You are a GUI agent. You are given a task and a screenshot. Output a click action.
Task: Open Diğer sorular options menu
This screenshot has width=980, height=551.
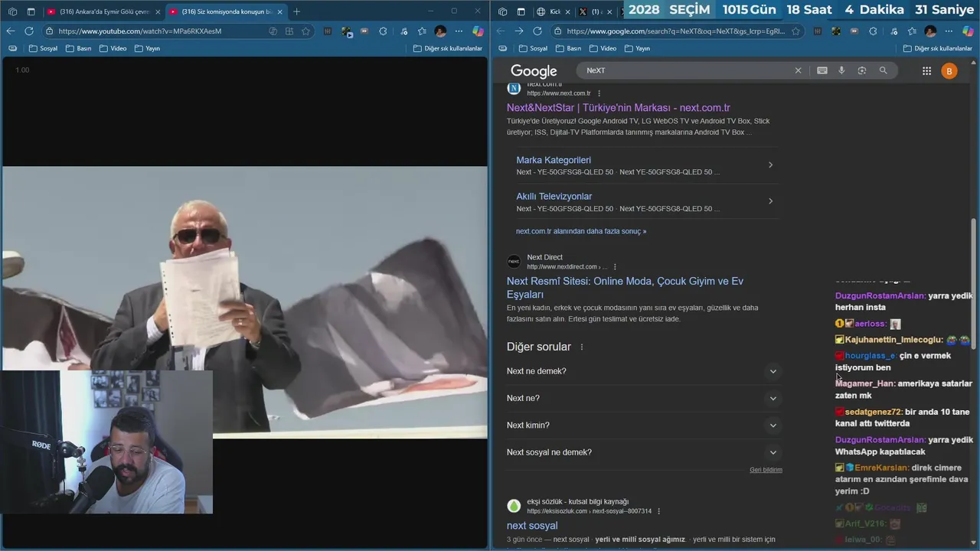pyautogui.click(x=582, y=347)
